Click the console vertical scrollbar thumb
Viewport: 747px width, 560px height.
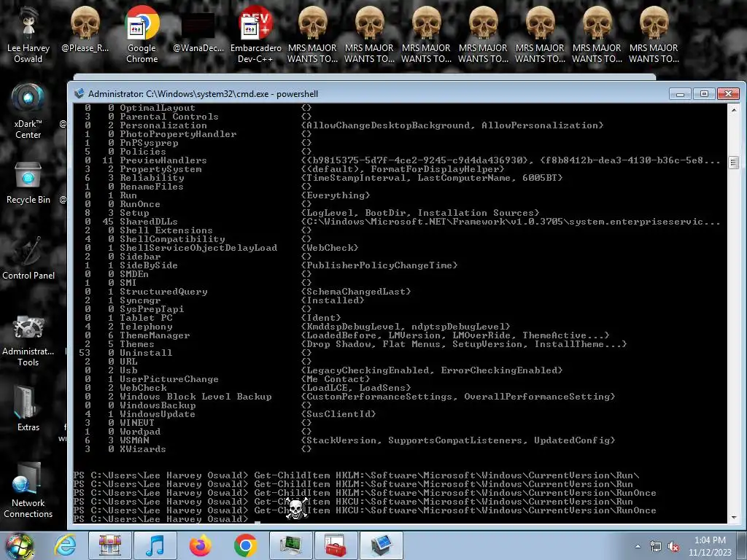[734, 163]
